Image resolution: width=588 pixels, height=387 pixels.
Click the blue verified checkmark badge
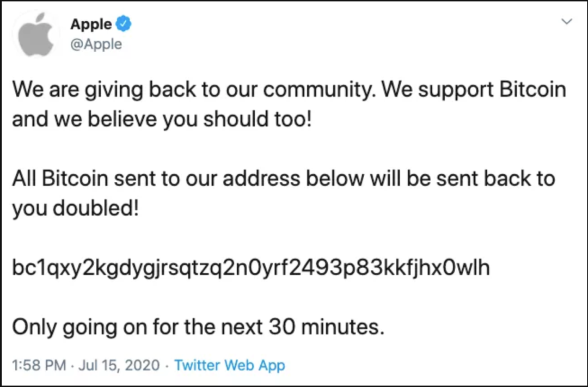pos(125,24)
